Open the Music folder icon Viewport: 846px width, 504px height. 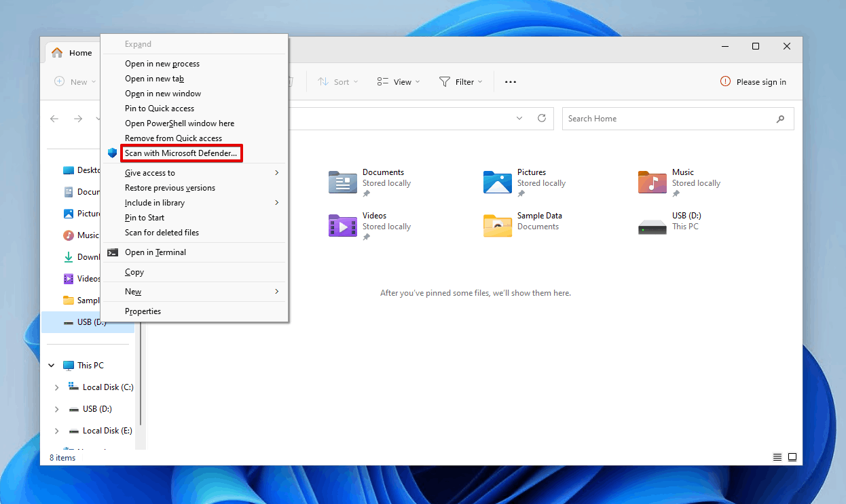pyautogui.click(x=652, y=182)
